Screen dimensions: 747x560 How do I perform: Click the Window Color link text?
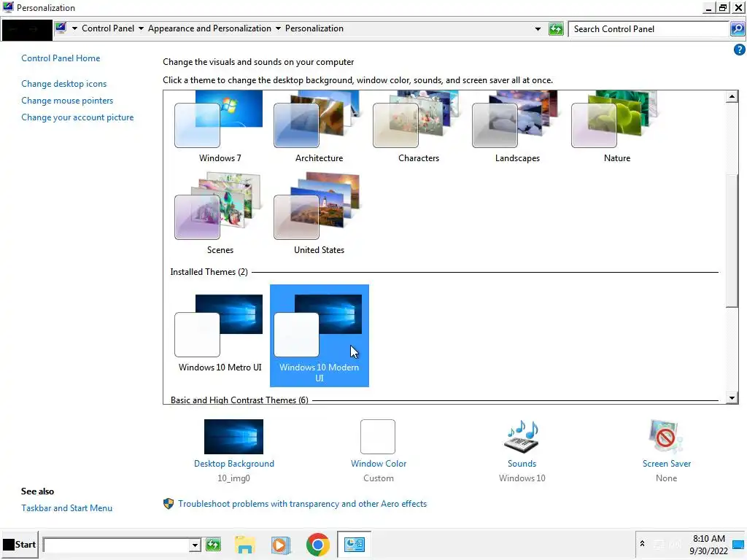(379, 464)
